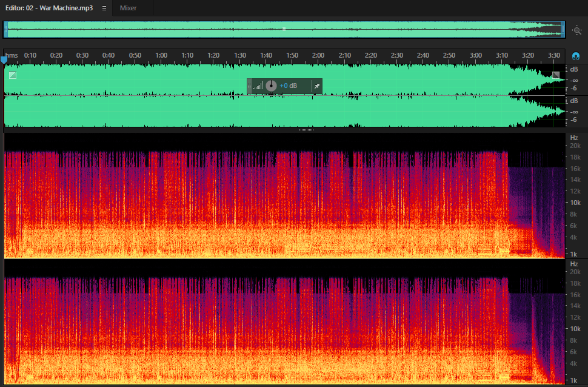This screenshot has width=588, height=387.
Task: Click the +0 dB gain value
Action: pyautogui.click(x=289, y=86)
